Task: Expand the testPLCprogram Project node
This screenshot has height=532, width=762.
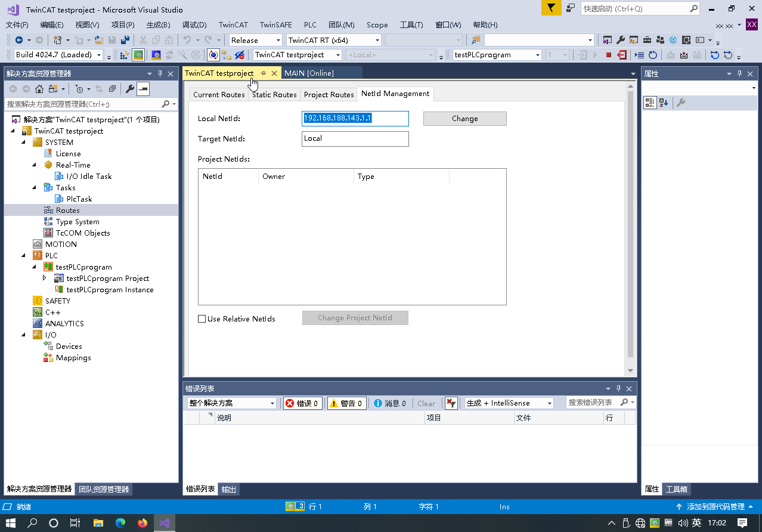Action: tap(45, 278)
